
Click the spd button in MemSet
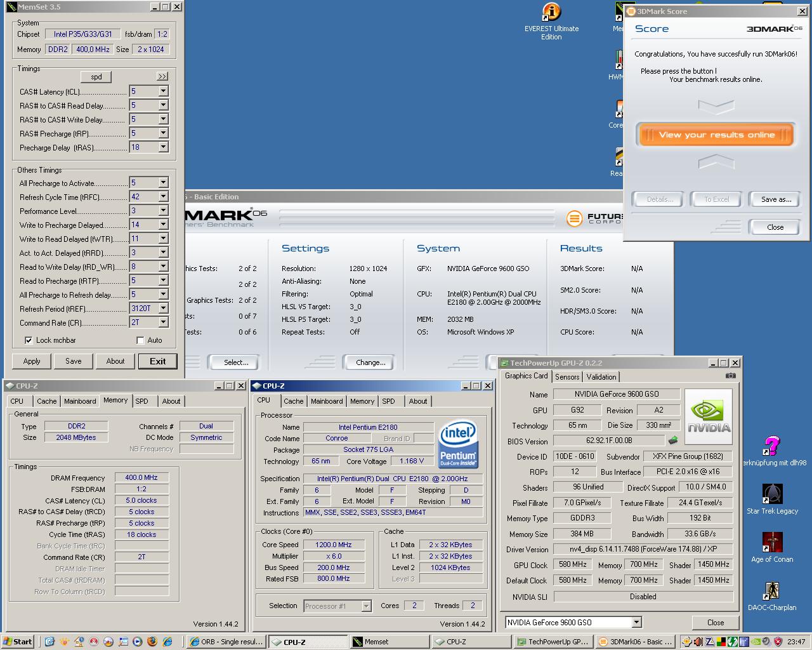96,77
